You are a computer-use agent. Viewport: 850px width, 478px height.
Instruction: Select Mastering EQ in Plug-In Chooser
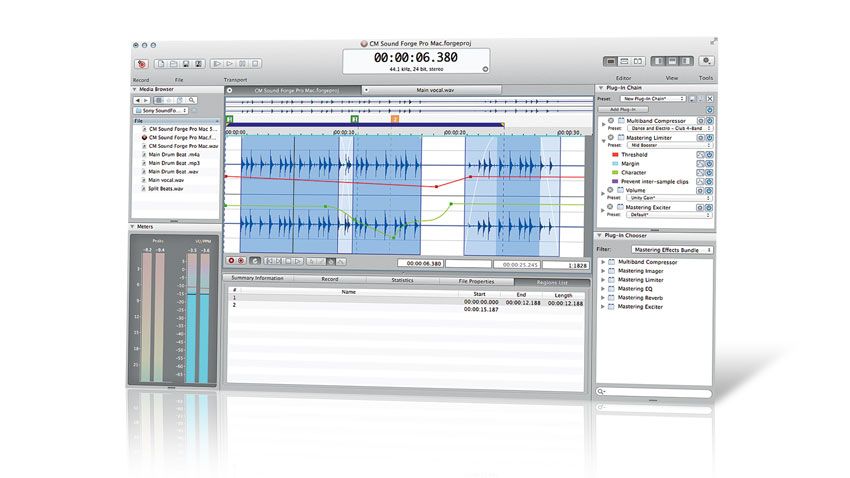point(635,289)
